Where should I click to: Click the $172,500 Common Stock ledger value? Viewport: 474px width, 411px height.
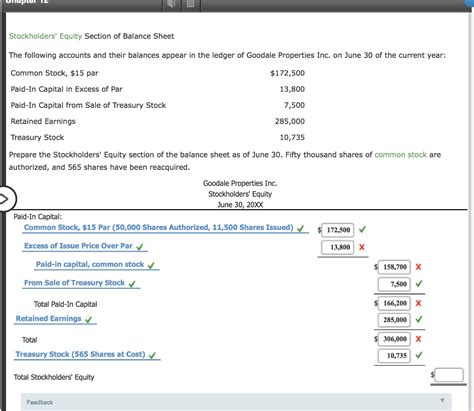[287, 73]
